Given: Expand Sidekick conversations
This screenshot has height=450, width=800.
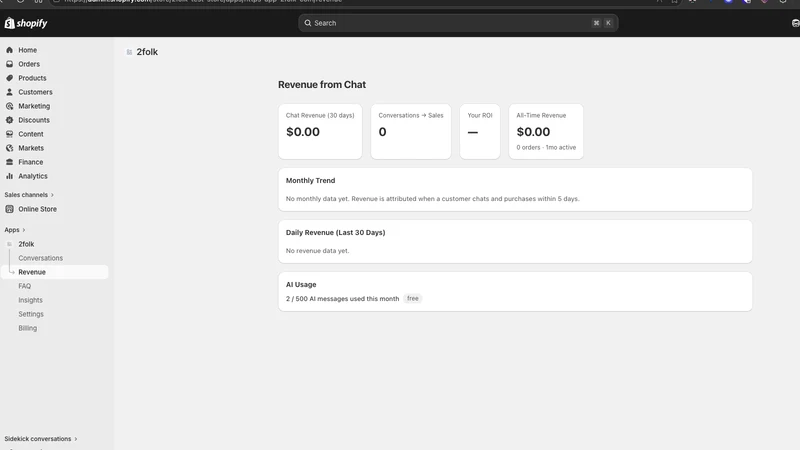Looking at the screenshot, I should [x=41, y=439].
